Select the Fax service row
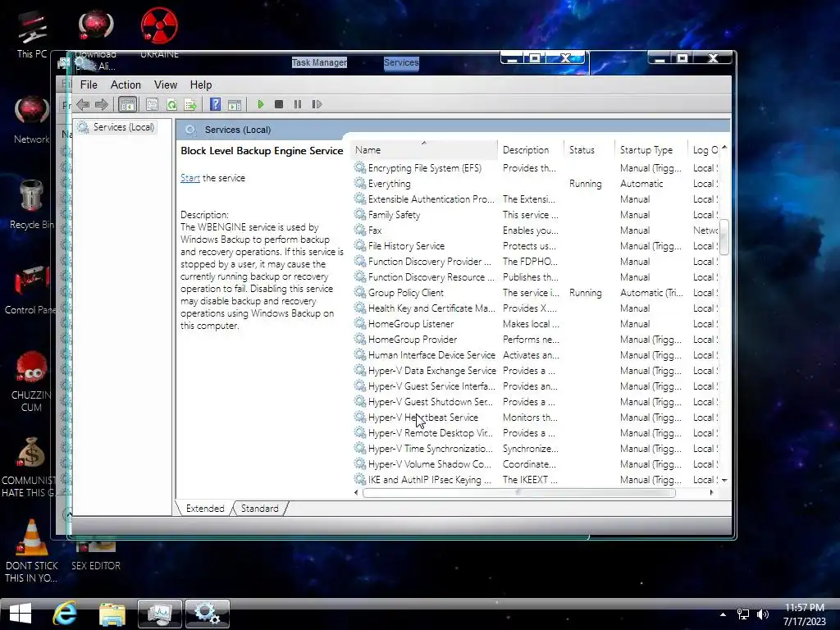This screenshot has height=630, width=840. coord(536,231)
